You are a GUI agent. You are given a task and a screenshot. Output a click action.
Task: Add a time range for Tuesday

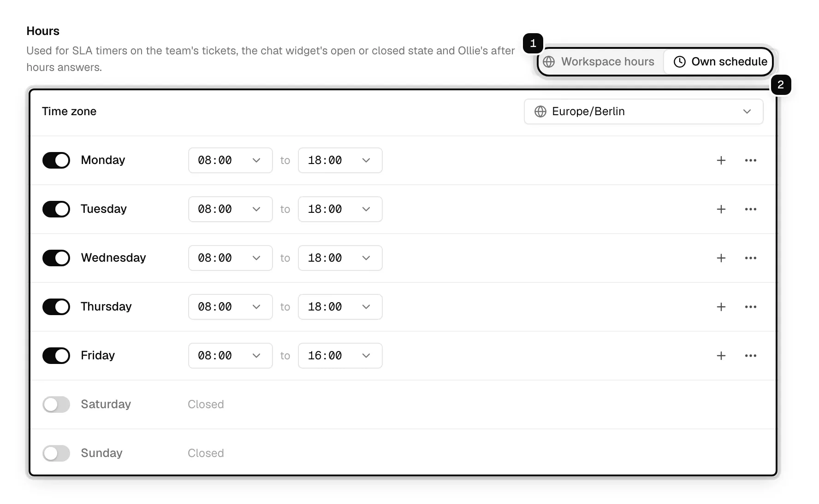pyautogui.click(x=721, y=209)
